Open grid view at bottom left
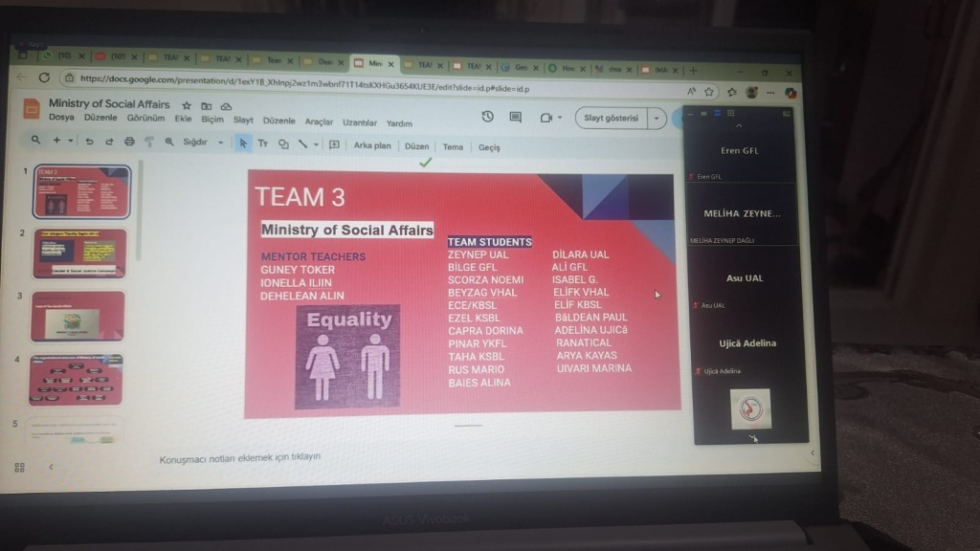 pos(19,467)
